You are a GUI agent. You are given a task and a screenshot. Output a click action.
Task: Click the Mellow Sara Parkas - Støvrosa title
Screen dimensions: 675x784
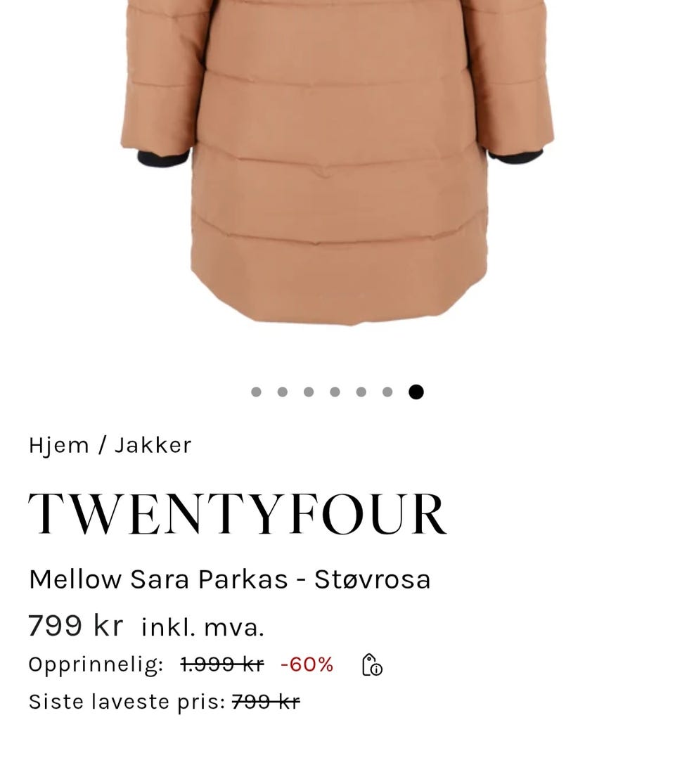pyautogui.click(x=229, y=579)
